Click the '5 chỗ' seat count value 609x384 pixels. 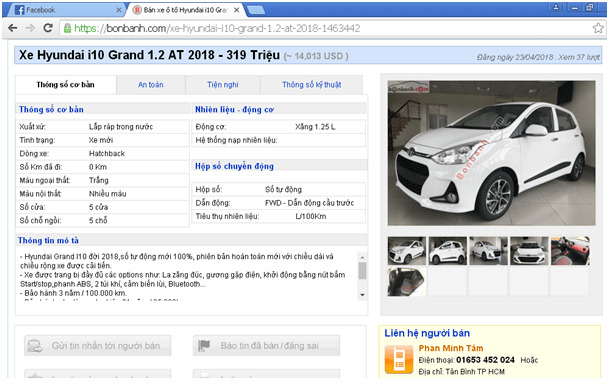[98, 221]
